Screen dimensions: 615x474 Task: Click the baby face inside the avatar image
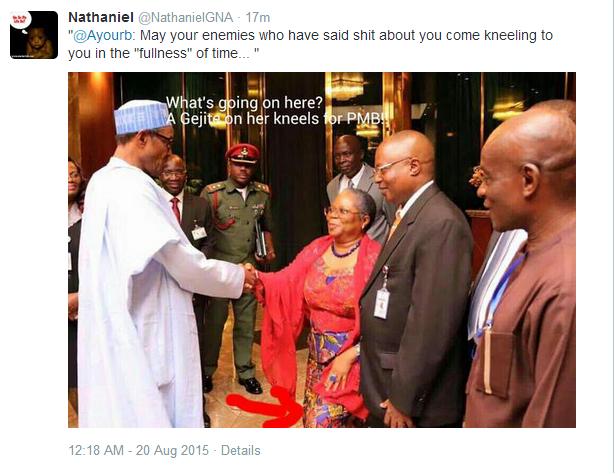pos(38,39)
